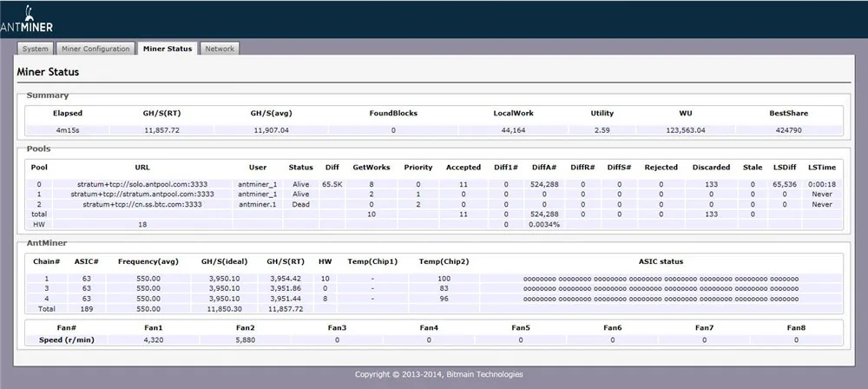Click solo.antpool.com:3333 pool URL

[141, 184]
